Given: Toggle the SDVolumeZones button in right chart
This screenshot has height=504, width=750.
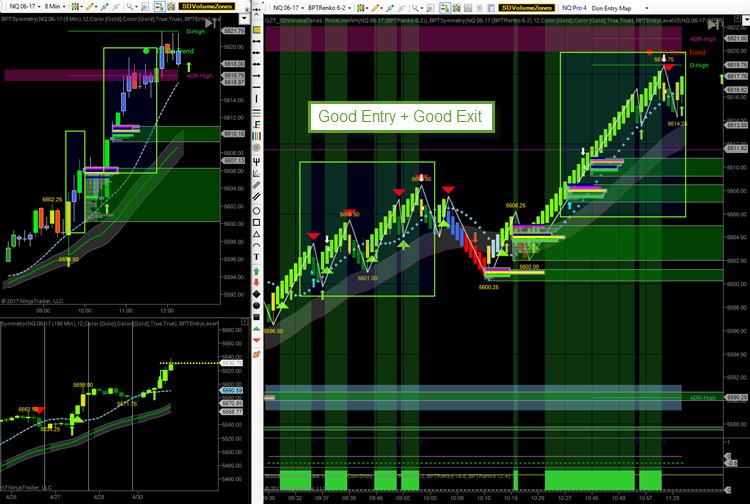Looking at the screenshot, I should coord(526,8).
